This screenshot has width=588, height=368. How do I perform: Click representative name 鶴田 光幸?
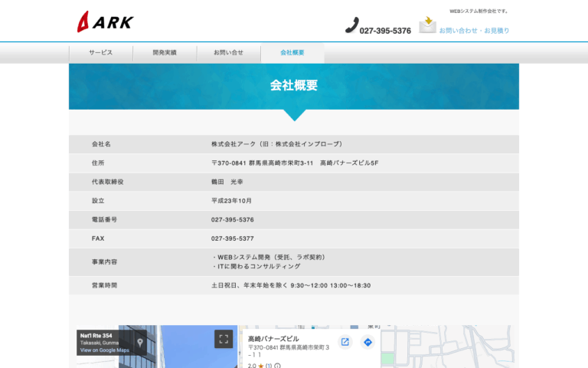tap(227, 182)
